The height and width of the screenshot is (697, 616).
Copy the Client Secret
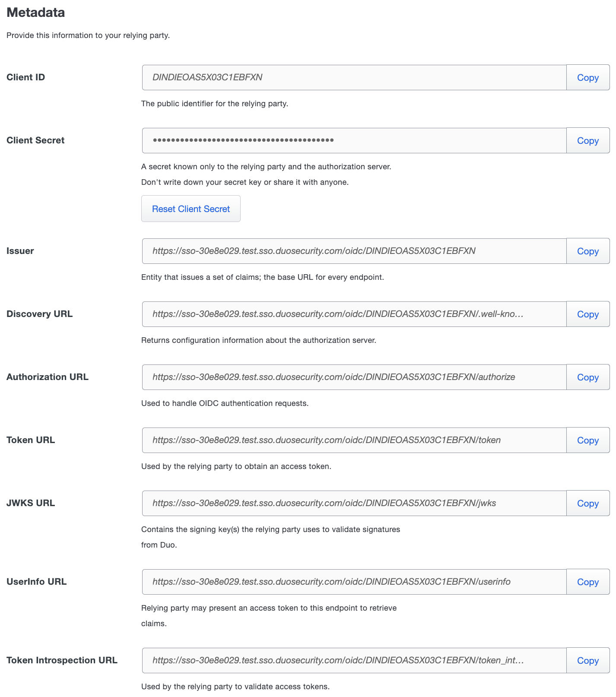(x=587, y=141)
